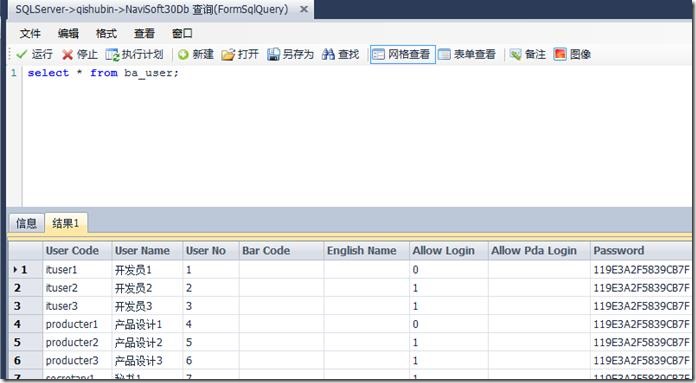
Task: Click the 另存为 label text
Action: click(298, 55)
